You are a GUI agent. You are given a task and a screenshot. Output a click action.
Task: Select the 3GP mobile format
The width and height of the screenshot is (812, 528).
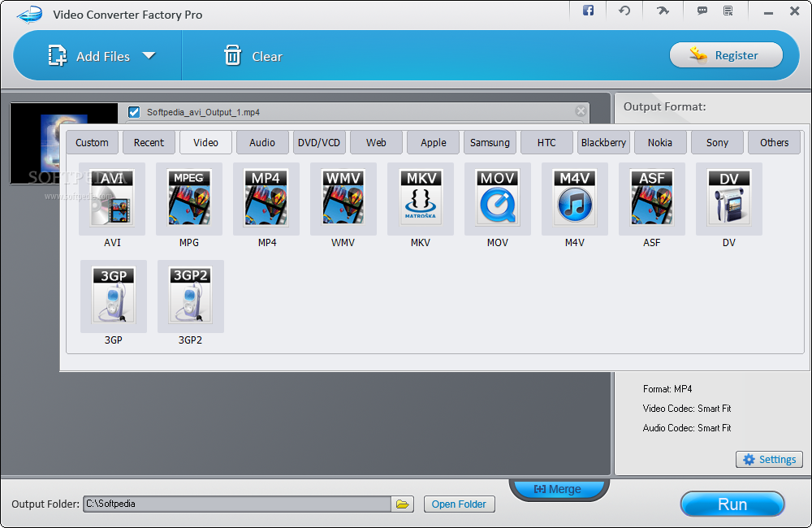tap(114, 296)
